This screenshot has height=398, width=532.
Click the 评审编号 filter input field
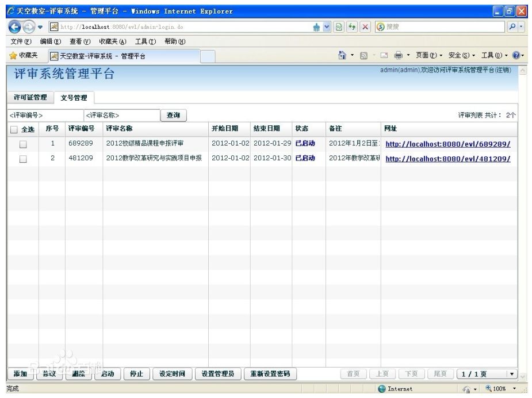coord(43,115)
